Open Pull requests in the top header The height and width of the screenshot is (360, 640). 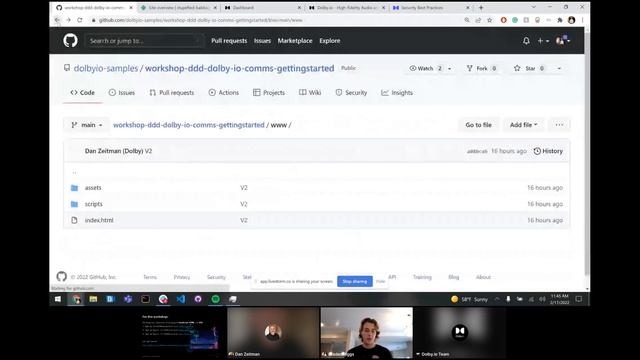click(x=229, y=41)
